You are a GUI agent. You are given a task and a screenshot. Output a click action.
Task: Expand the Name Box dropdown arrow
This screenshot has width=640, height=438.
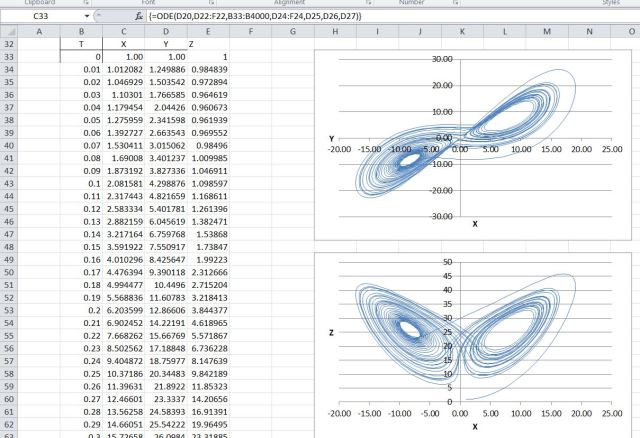coord(87,17)
